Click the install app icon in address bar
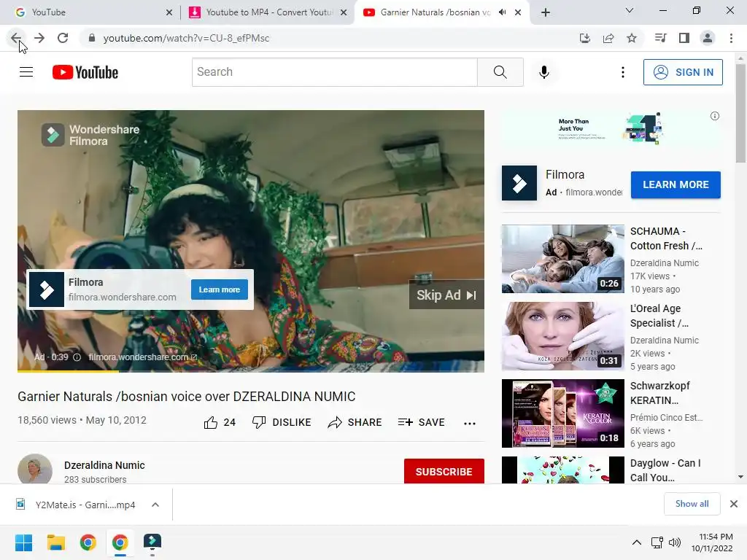Viewport: 747px width, 560px height. (x=584, y=38)
